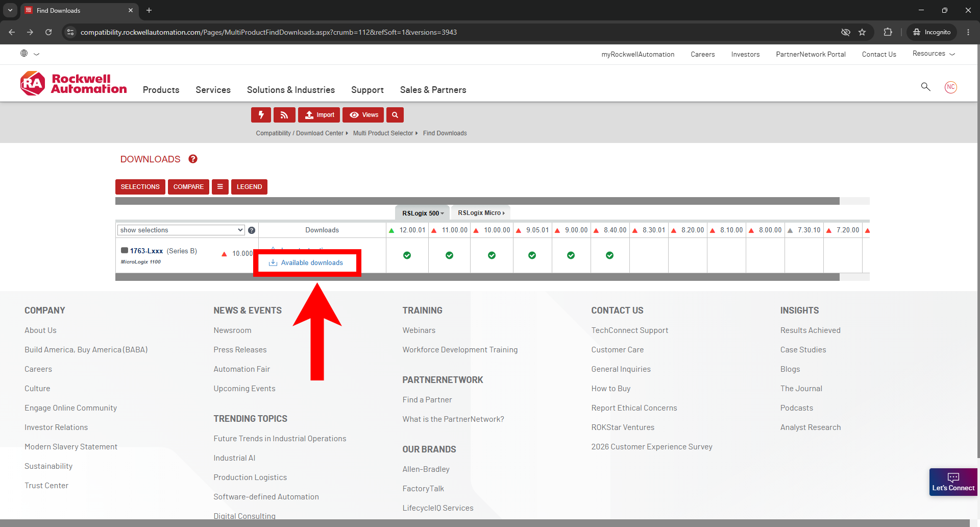Click the version 8.30.01 column header
980x527 pixels.
tap(649, 230)
